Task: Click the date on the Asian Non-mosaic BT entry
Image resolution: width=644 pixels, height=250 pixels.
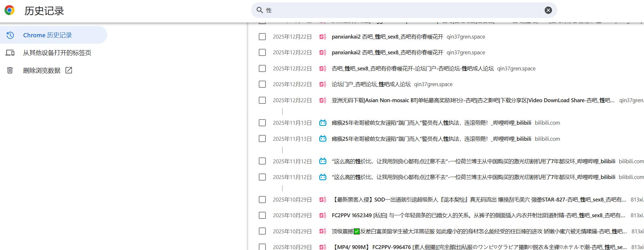Action: 292,100
